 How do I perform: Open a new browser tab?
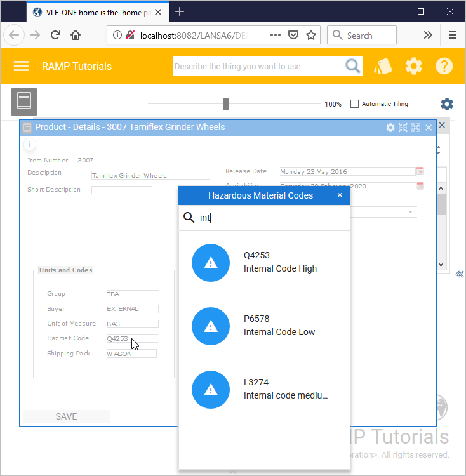(x=180, y=12)
